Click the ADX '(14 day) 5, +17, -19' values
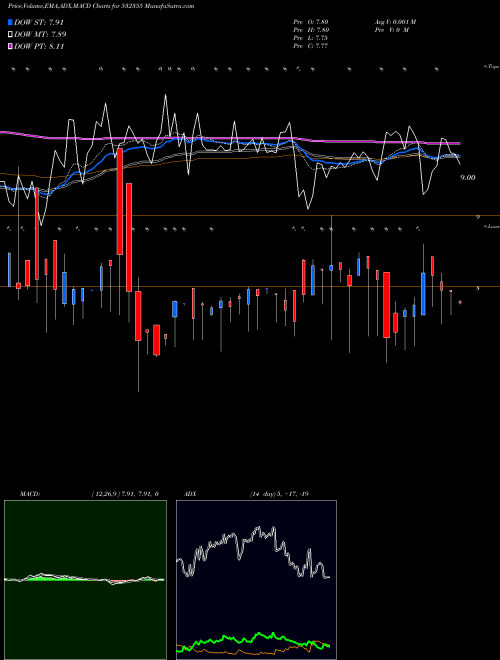 click(279, 494)
